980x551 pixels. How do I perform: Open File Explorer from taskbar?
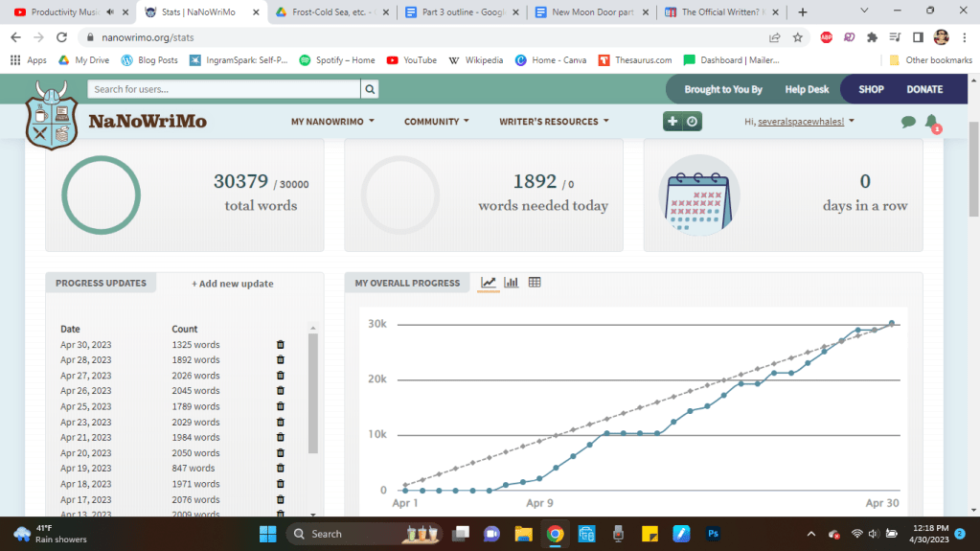tap(523, 534)
